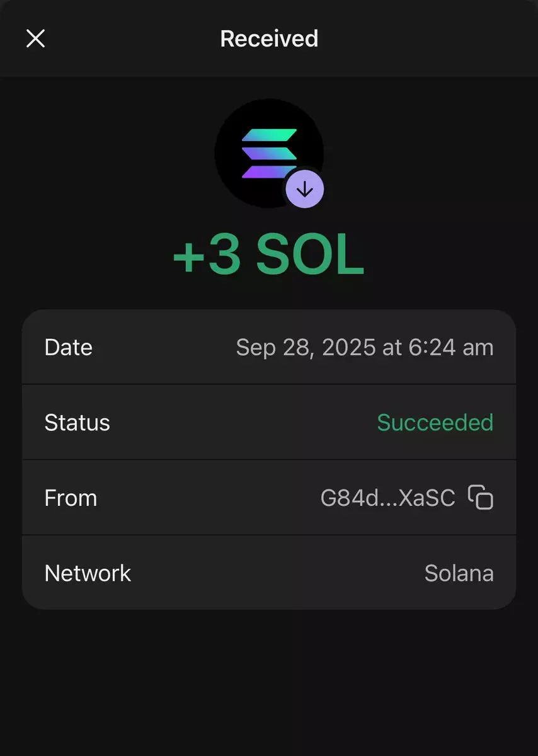Tap the Solana network value
Screen dimensions: 538x756
point(459,573)
